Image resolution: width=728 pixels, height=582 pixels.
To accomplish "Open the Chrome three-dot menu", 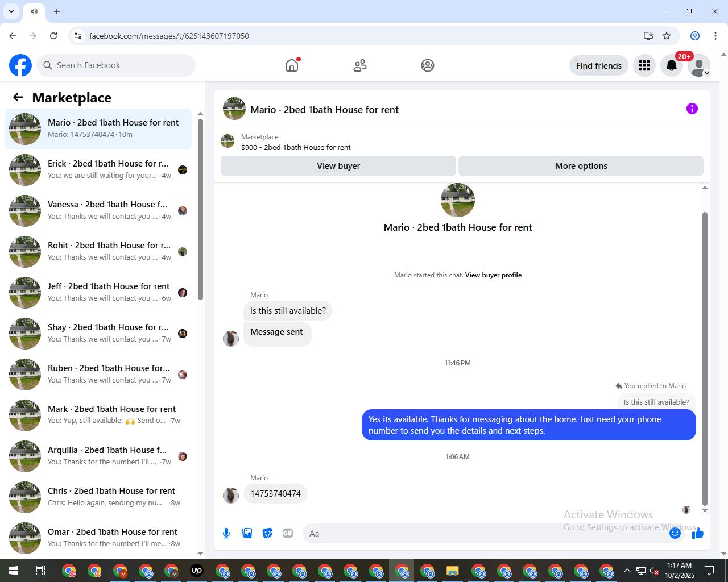I will pyautogui.click(x=715, y=36).
